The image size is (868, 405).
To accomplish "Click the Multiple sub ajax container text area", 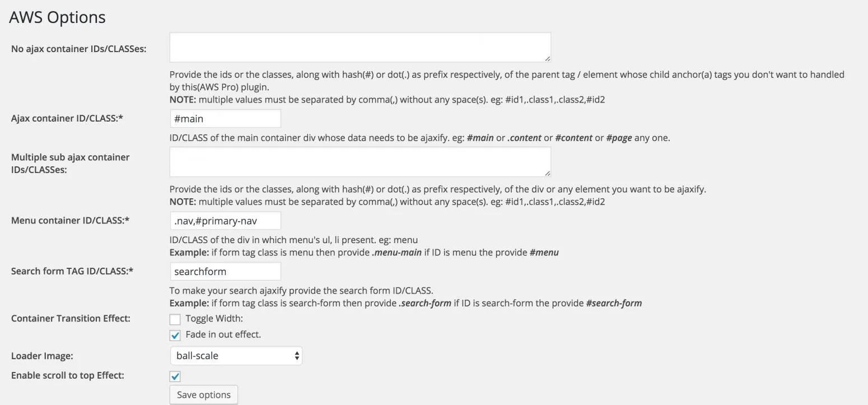I will coord(360,162).
